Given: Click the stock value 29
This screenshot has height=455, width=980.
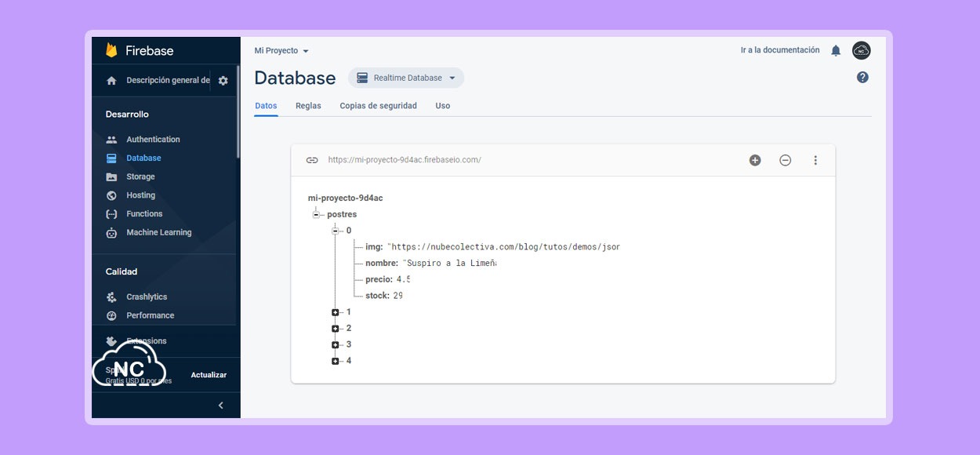Looking at the screenshot, I should 397,296.
